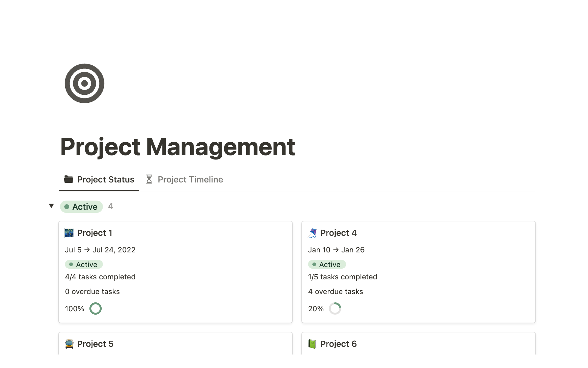Click the kite icon of Project 4

(x=312, y=233)
